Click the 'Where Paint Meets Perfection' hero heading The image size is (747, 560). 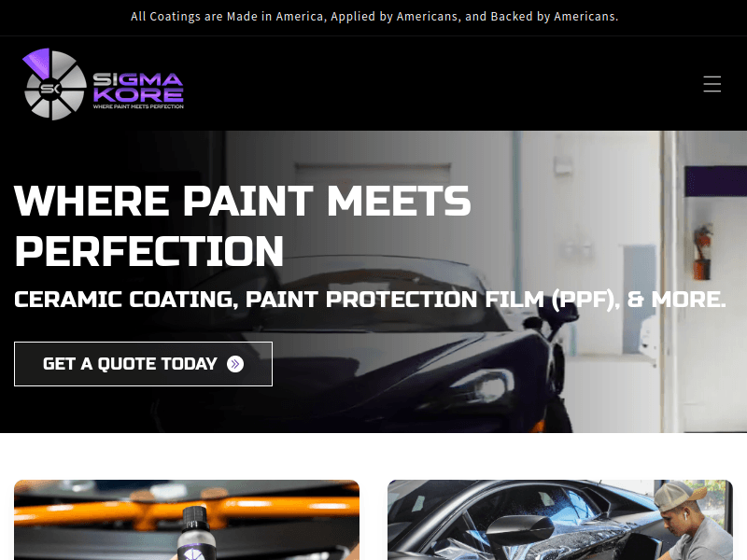click(x=243, y=225)
